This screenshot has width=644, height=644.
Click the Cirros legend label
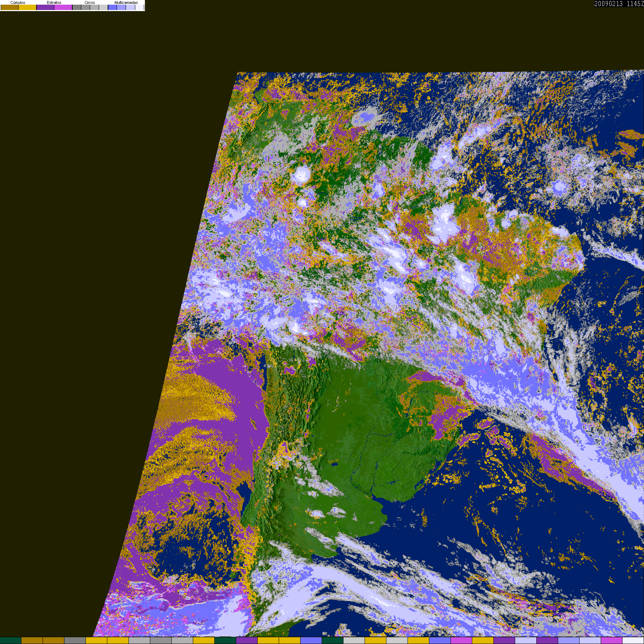click(90, 3)
